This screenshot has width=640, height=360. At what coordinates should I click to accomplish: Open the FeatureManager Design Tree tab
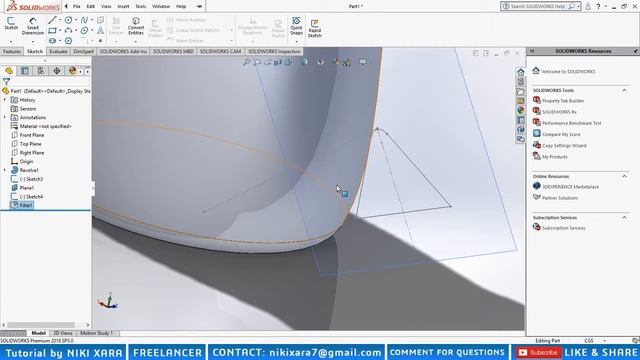[x=9, y=71]
